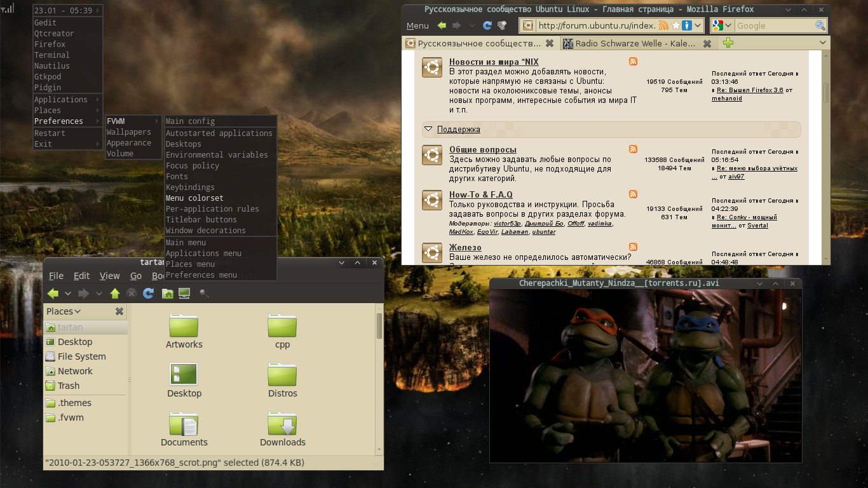Viewport: 868px width, 488px height.
Task: Click RSS feed icon in address bar
Action: (663, 25)
